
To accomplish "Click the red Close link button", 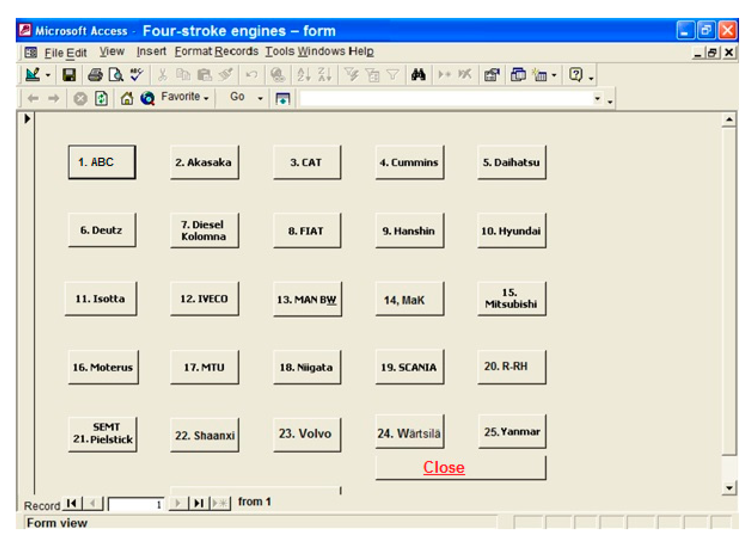I will [444, 468].
